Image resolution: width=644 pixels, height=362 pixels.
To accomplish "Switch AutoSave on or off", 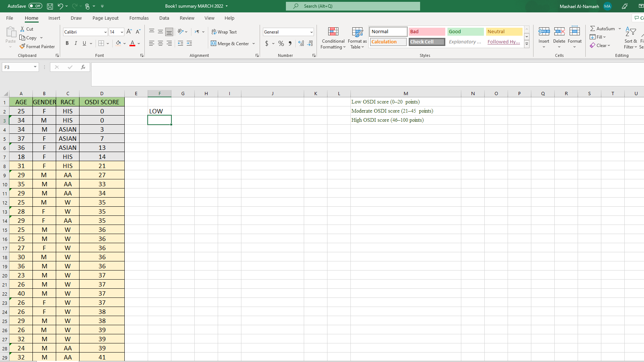I will click(35, 6).
